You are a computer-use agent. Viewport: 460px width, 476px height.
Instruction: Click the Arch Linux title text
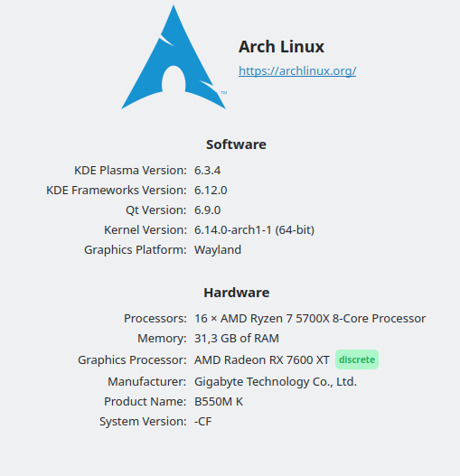(281, 47)
